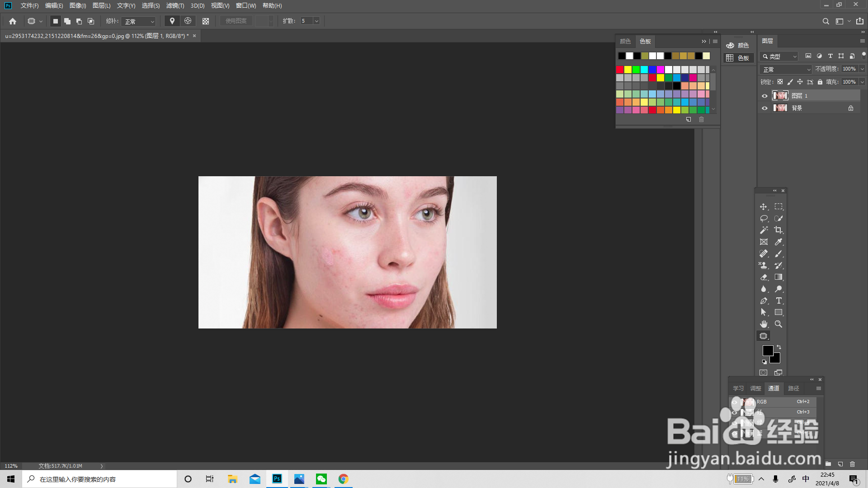This screenshot has width=868, height=488.
Task: Select the Eyedropper tool
Action: tap(778, 242)
